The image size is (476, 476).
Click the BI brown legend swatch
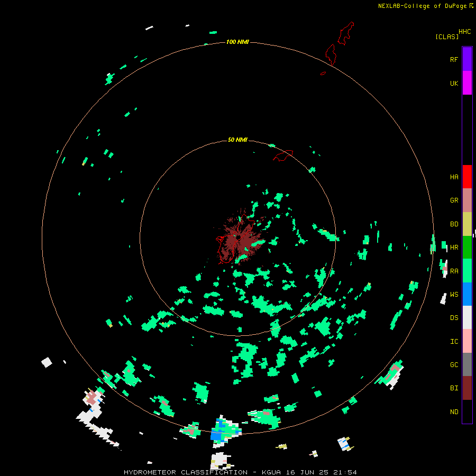(467, 388)
